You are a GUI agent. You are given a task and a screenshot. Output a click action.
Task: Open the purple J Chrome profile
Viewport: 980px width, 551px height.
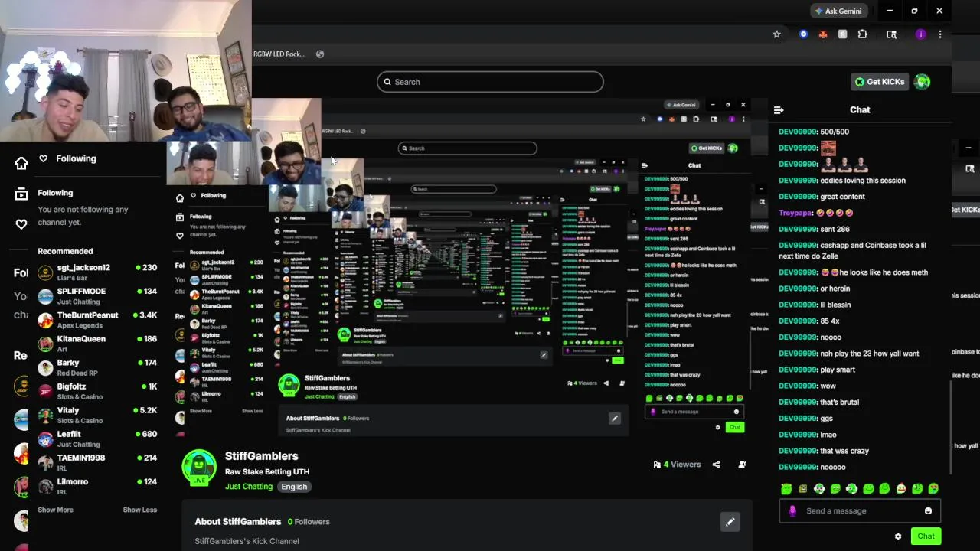coord(920,34)
